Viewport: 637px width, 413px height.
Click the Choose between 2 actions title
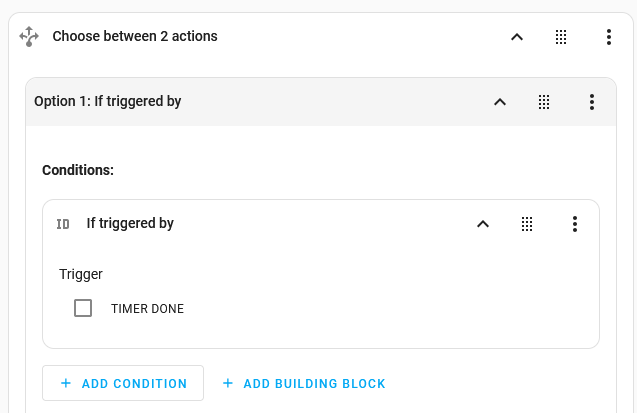click(x=135, y=36)
